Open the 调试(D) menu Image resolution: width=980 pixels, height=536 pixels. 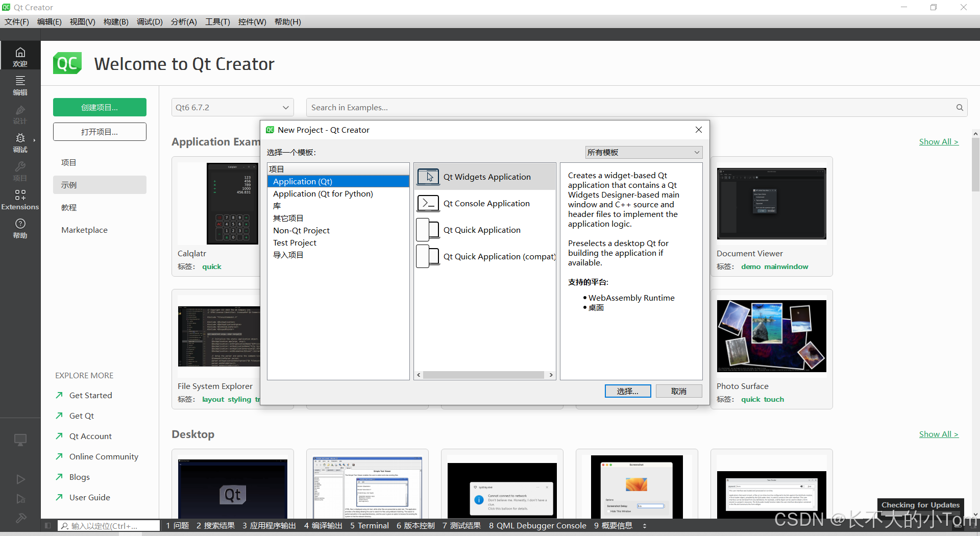tap(150, 21)
